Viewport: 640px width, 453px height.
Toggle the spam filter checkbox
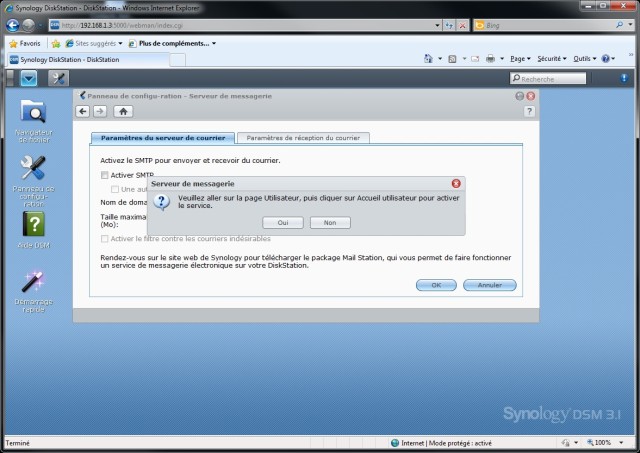coord(104,239)
